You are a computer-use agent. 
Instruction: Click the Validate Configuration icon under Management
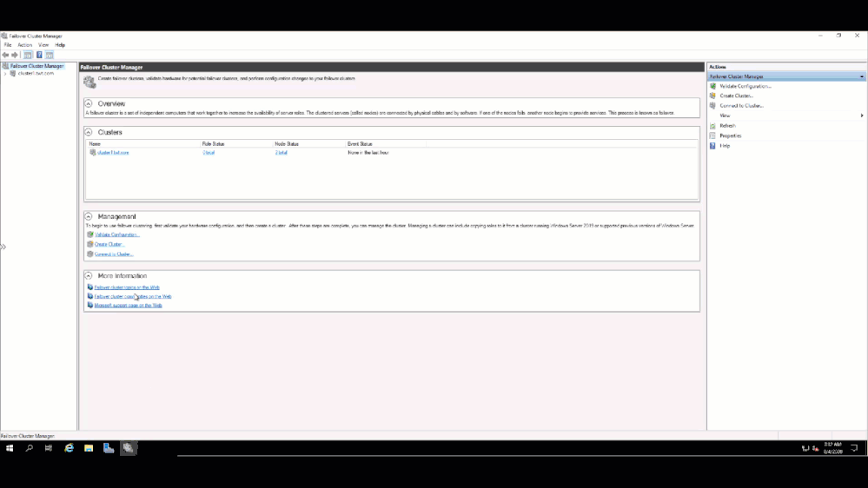(89, 234)
